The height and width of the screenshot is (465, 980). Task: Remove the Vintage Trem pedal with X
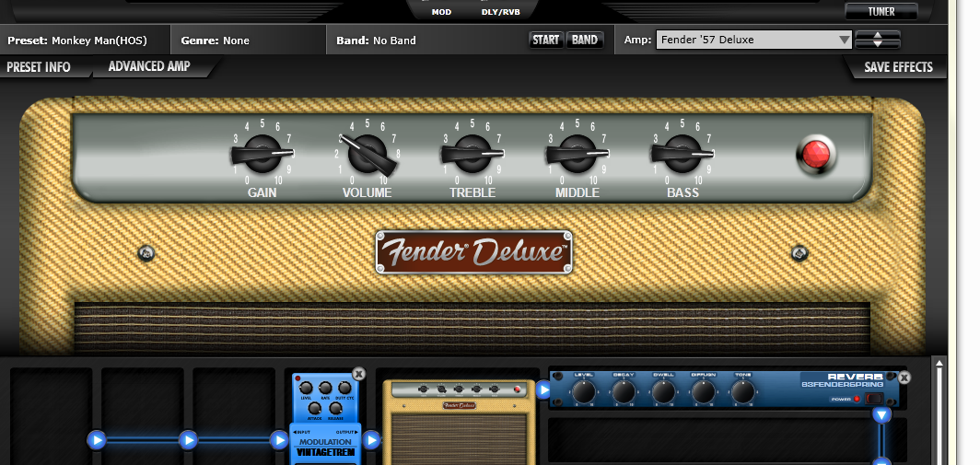(359, 374)
